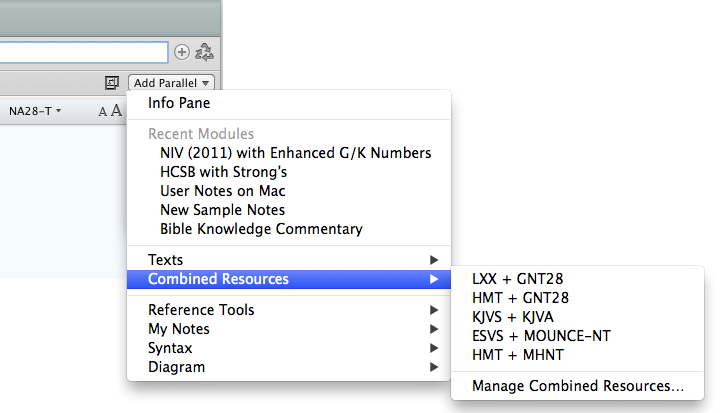Image resolution: width=720 pixels, height=413 pixels.
Task: Select ESVS + MOUNCE-NT combined resource
Action: [540, 336]
